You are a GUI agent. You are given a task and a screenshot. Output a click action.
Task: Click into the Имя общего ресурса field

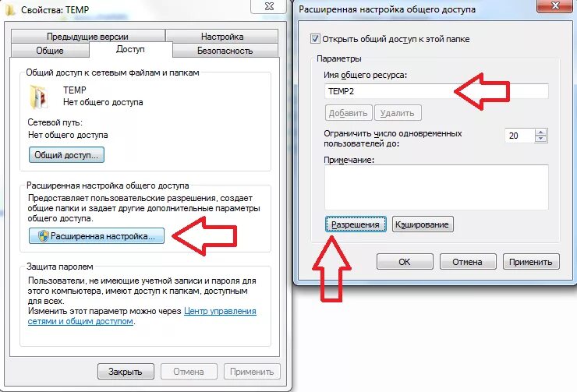436,91
